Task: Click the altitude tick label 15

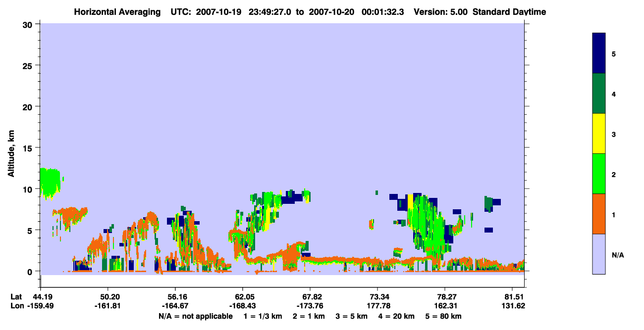Action: click(28, 148)
